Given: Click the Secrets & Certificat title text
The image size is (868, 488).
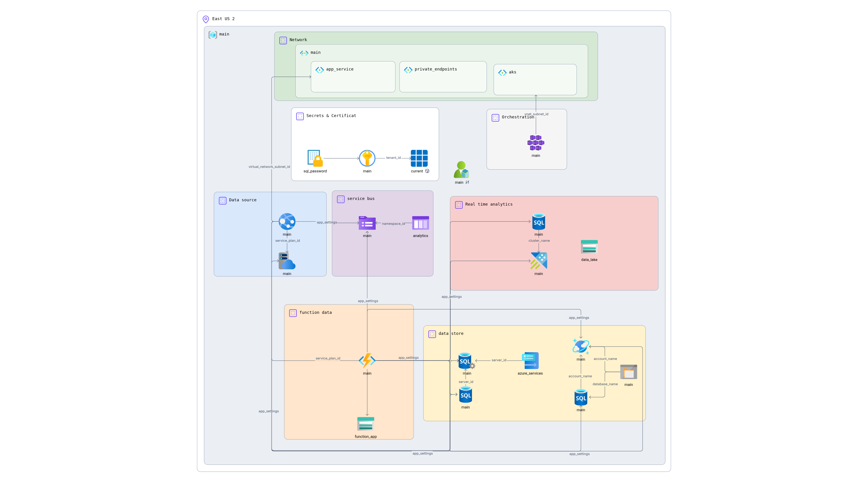Looking at the screenshot, I should tap(331, 116).
